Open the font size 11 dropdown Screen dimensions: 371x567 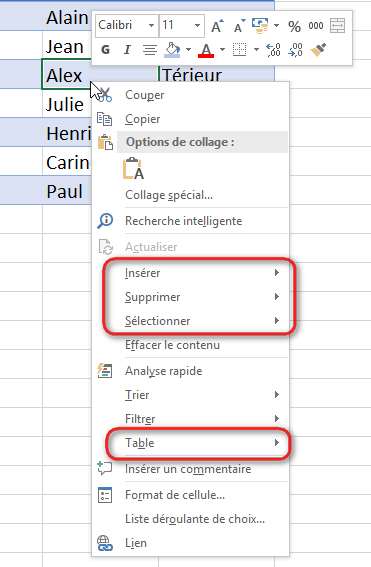pos(197,26)
